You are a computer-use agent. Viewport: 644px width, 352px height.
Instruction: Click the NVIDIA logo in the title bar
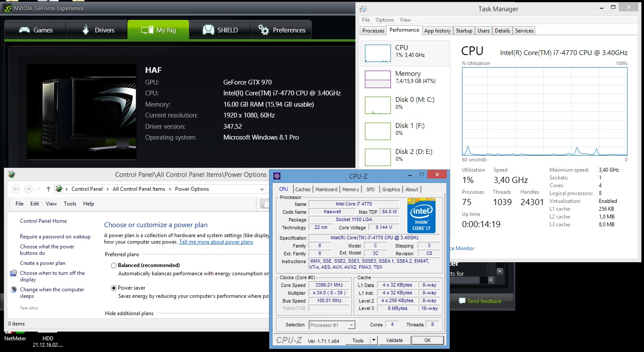point(8,8)
